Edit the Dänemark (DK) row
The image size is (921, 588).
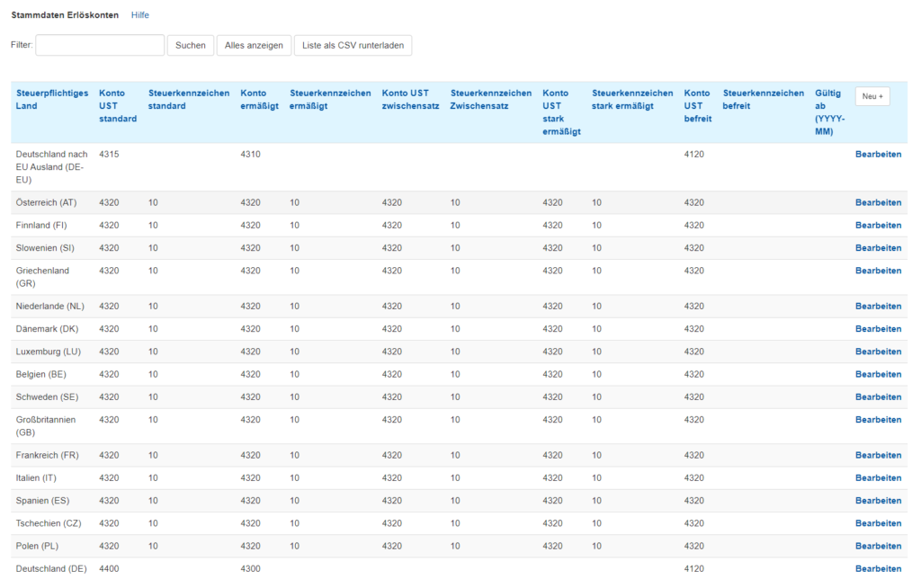click(x=878, y=329)
